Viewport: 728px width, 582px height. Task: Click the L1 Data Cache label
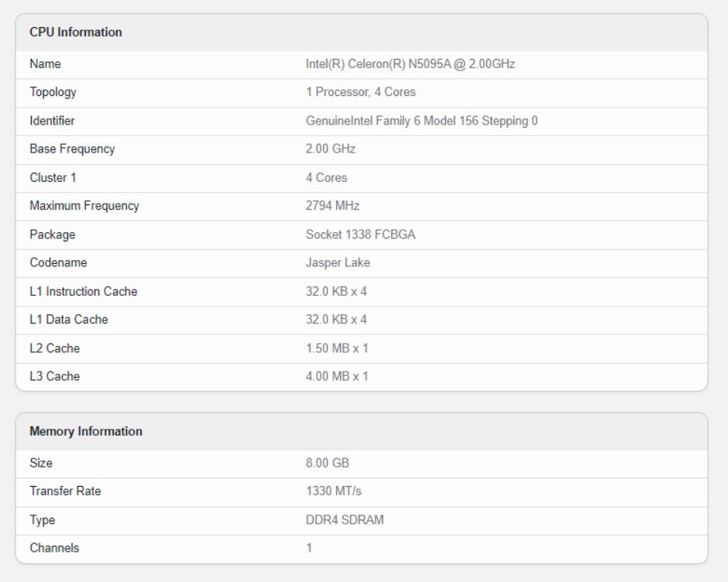click(x=69, y=320)
